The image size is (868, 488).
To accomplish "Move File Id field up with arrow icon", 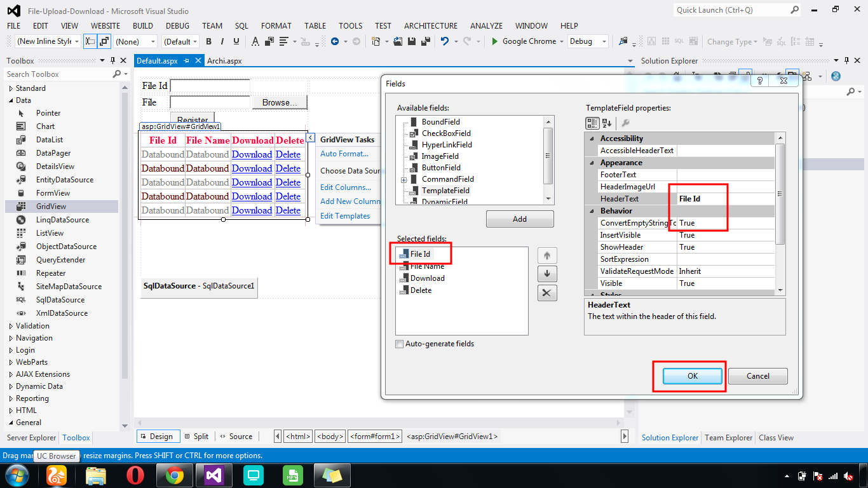I will (x=547, y=255).
